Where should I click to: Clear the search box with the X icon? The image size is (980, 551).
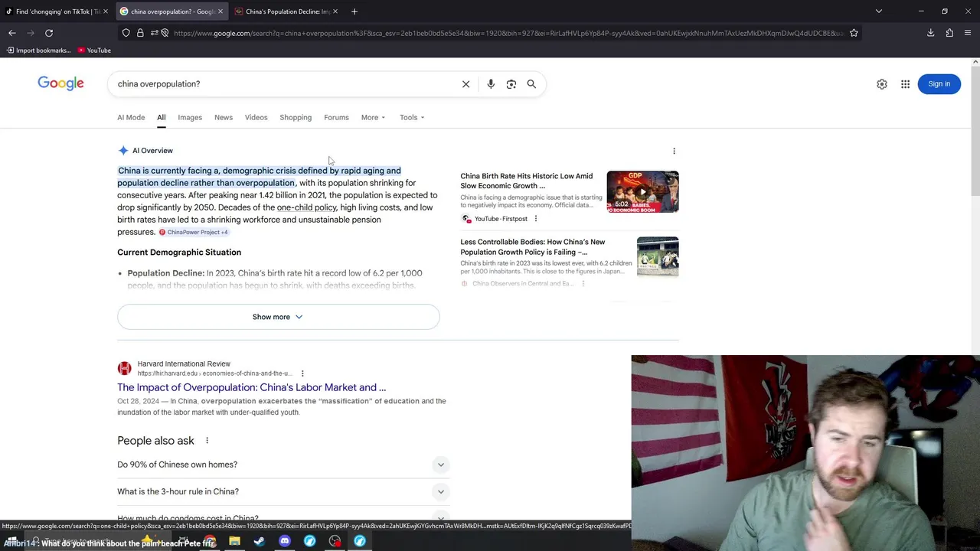pyautogui.click(x=465, y=84)
